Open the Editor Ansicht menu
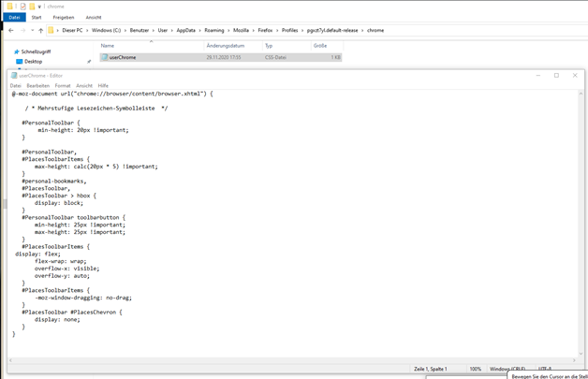The height and width of the screenshot is (379, 588). [x=84, y=85]
